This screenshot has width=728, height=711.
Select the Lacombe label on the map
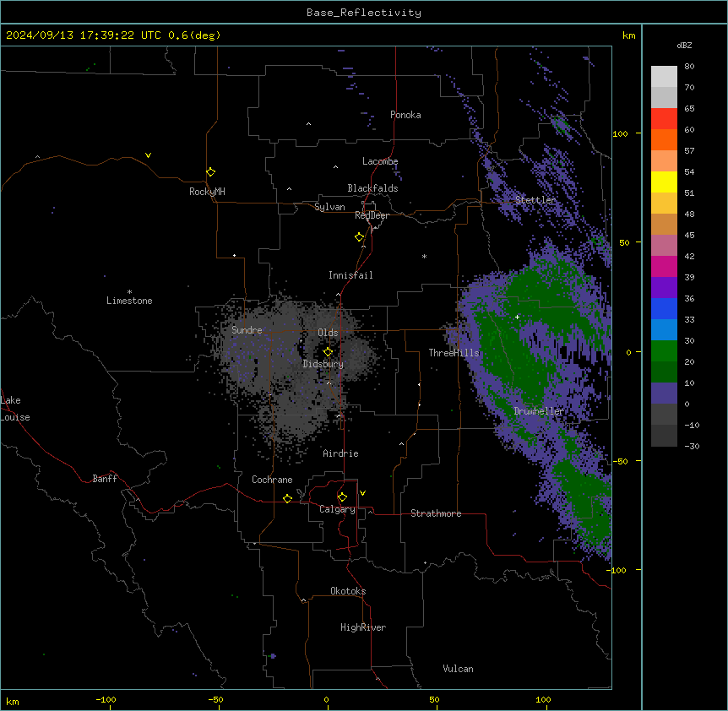click(380, 161)
